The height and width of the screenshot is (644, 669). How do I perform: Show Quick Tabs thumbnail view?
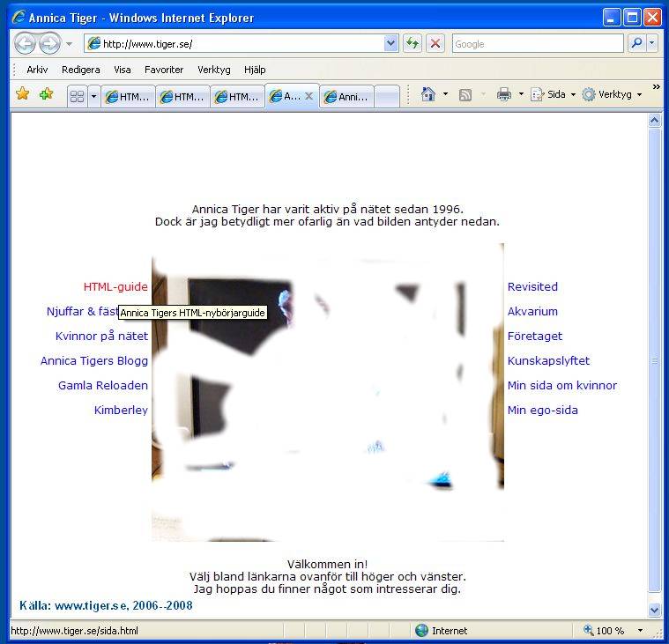tap(78, 96)
